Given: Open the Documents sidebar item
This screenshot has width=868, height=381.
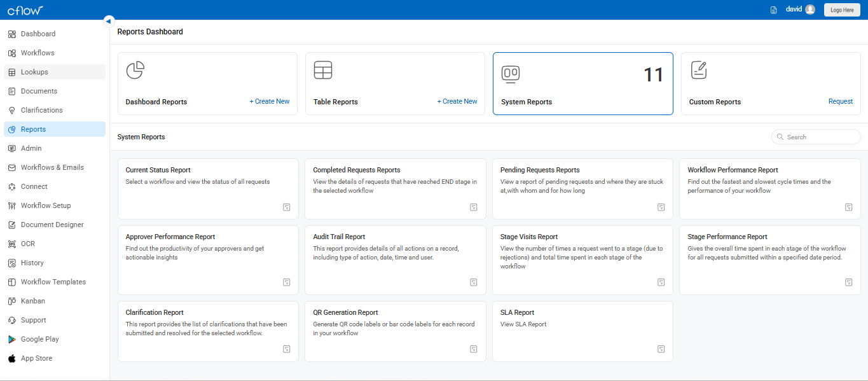Looking at the screenshot, I should tap(55, 91).
